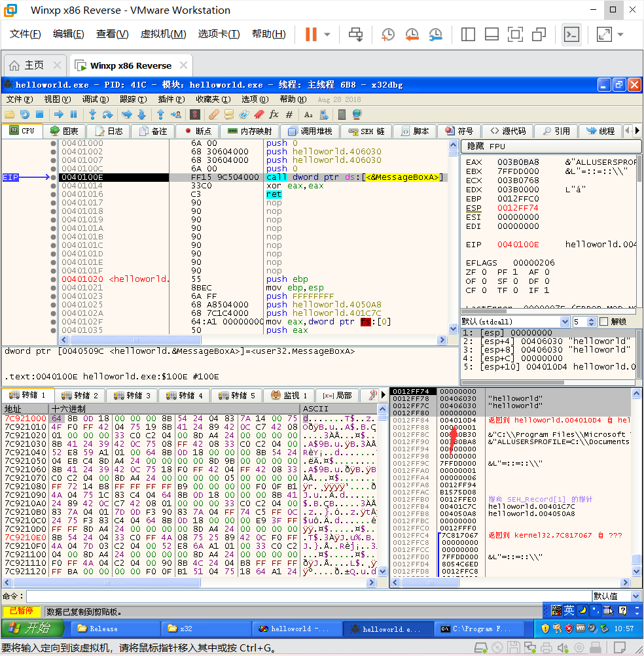Open the calculator icon
This screenshot has width=644, height=656.
342,114
